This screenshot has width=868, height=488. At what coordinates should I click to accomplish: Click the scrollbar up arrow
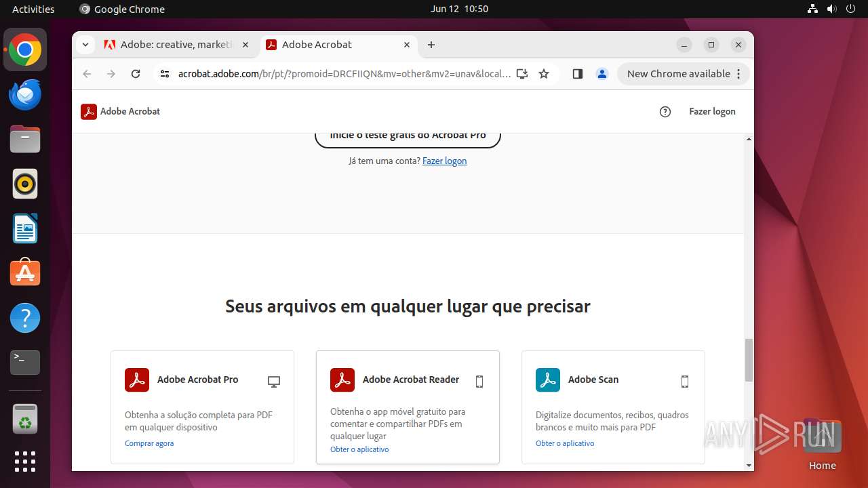(x=749, y=139)
